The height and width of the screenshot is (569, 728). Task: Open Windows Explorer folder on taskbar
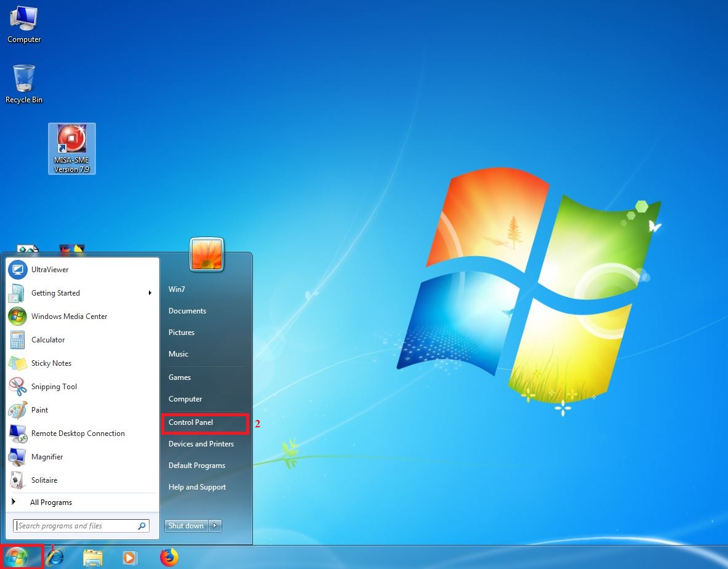point(93,557)
